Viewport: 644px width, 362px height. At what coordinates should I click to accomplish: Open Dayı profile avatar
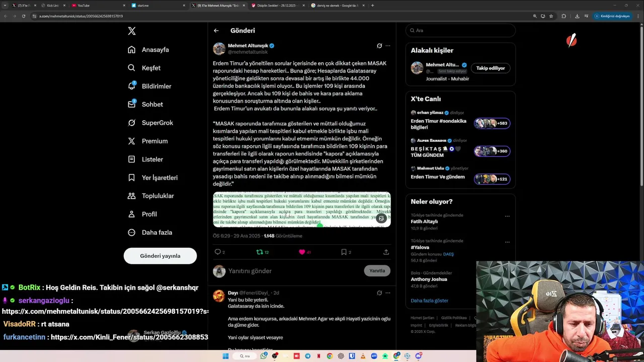[x=219, y=296]
